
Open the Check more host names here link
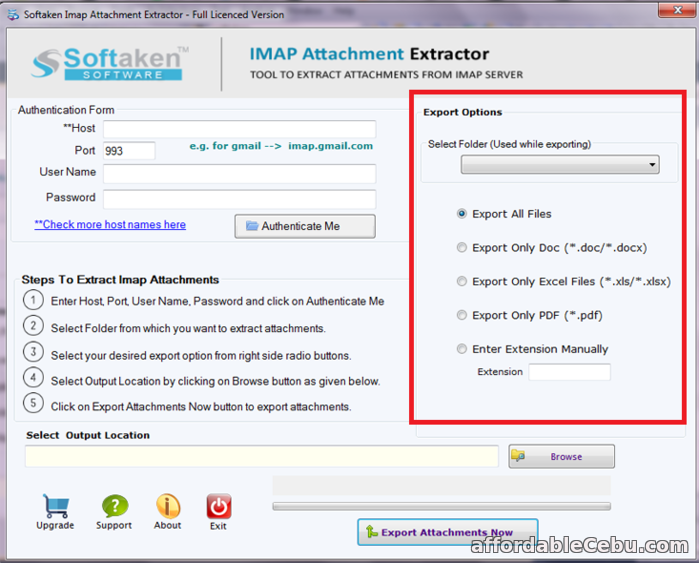pyautogui.click(x=110, y=224)
